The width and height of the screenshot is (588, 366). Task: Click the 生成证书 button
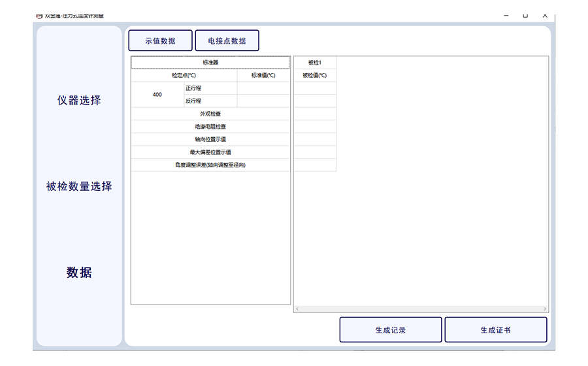[495, 330]
